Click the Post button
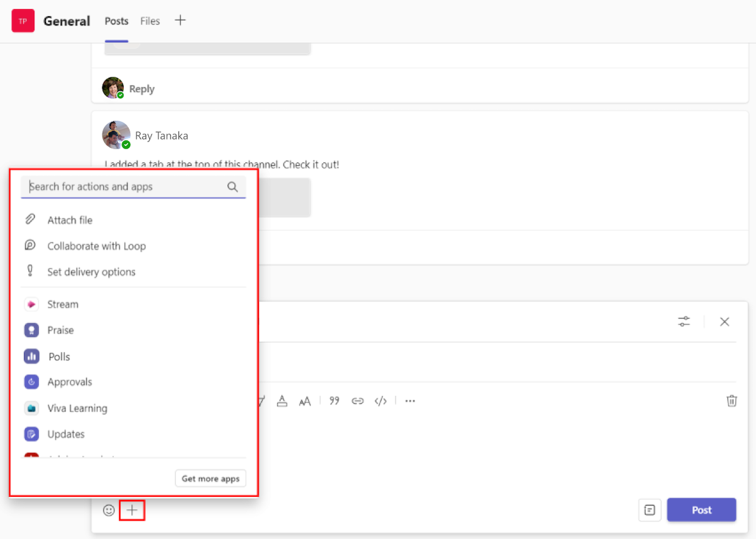This screenshot has height=539, width=756. coord(701,510)
